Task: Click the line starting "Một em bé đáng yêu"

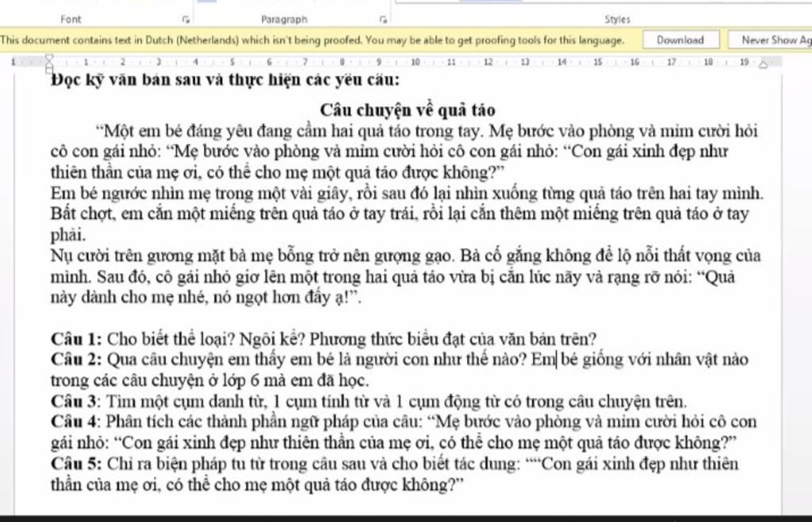Action: tap(427, 131)
